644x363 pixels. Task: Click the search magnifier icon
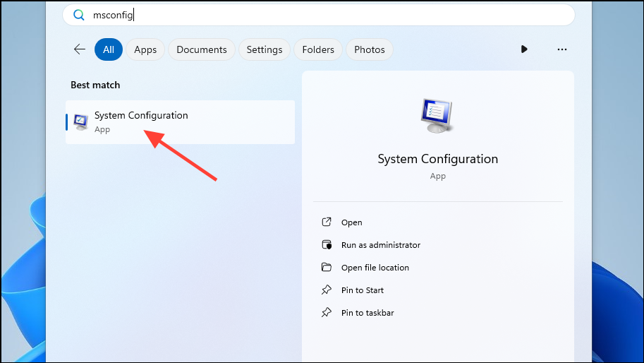pyautogui.click(x=78, y=15)
